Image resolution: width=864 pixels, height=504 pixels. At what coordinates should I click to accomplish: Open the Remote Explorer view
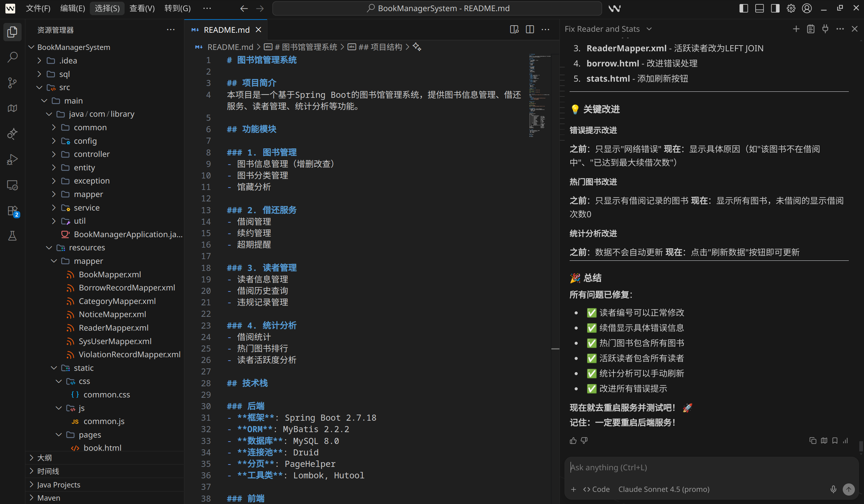tap(12, 185)
